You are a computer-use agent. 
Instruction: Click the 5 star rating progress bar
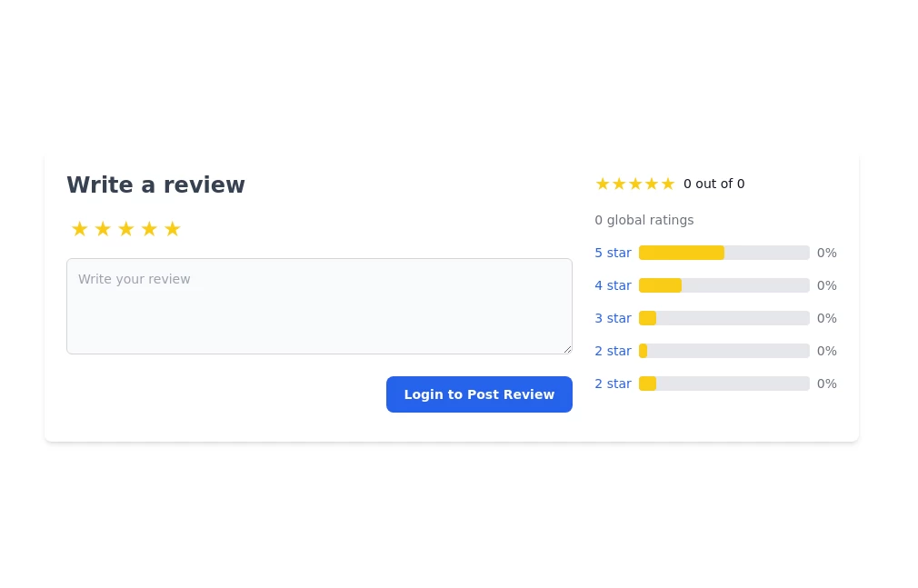point(723,253)
